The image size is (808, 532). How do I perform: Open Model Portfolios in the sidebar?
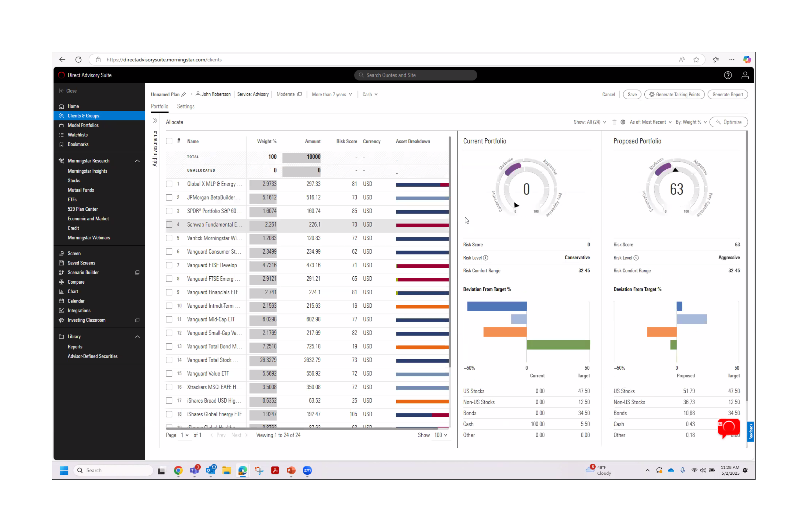(83, 126)
